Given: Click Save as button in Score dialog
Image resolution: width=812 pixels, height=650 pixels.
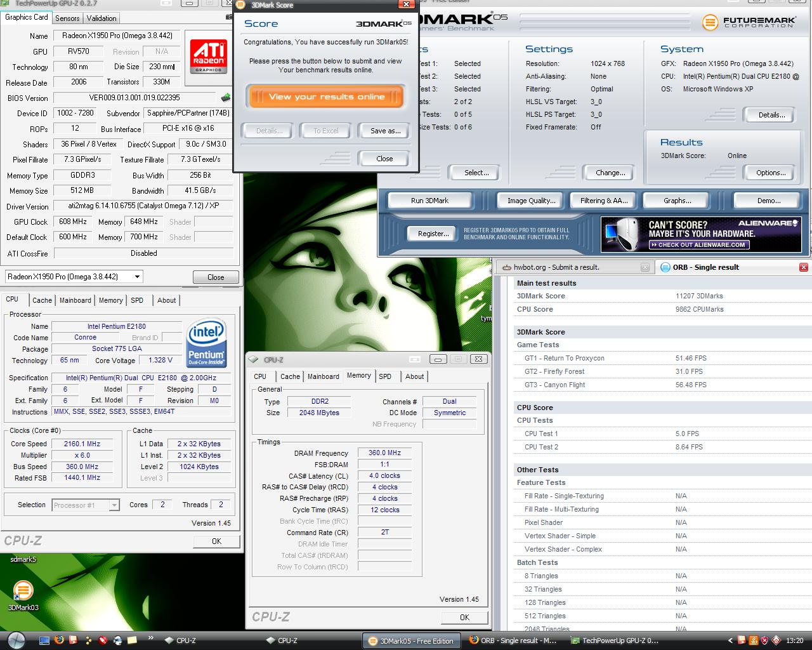Looking at the screenshot, I should tap(386, 130).
